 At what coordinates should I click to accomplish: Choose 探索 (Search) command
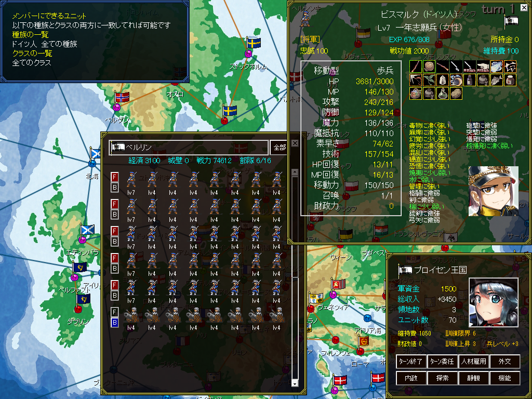tap(442, 378)
